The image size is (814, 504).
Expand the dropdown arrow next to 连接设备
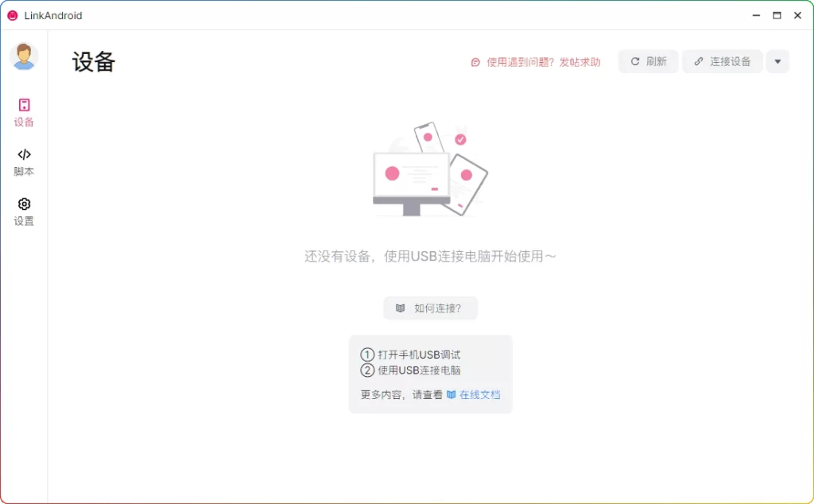pos(777,61)
